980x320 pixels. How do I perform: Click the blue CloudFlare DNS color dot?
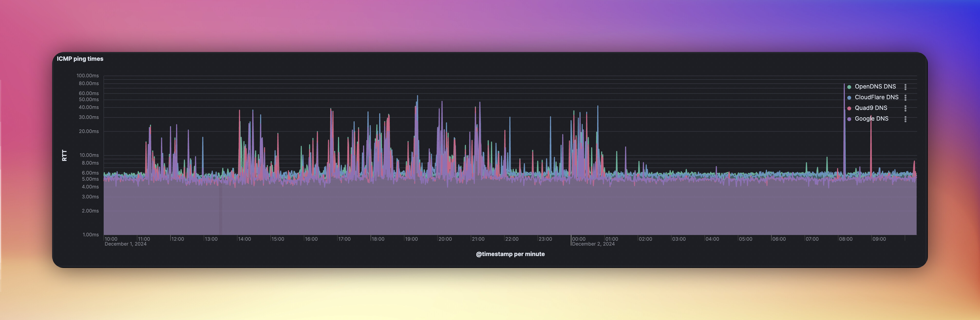(849, 98)
